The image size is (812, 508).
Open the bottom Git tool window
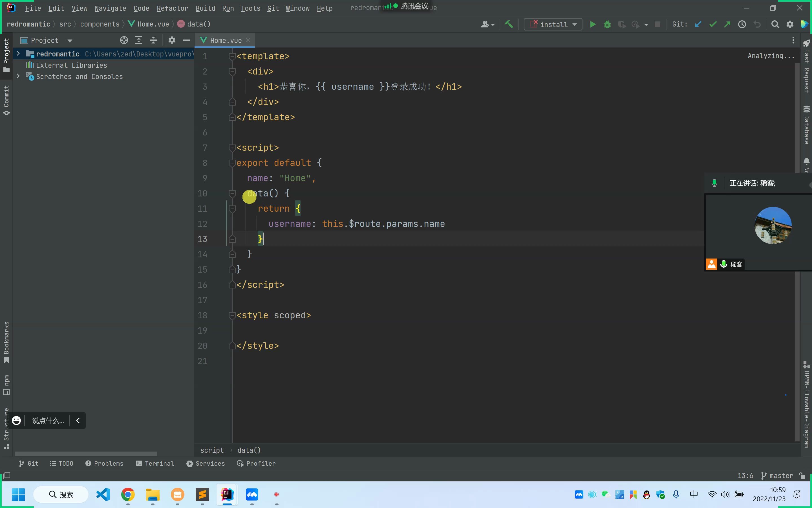click(29, 463)
